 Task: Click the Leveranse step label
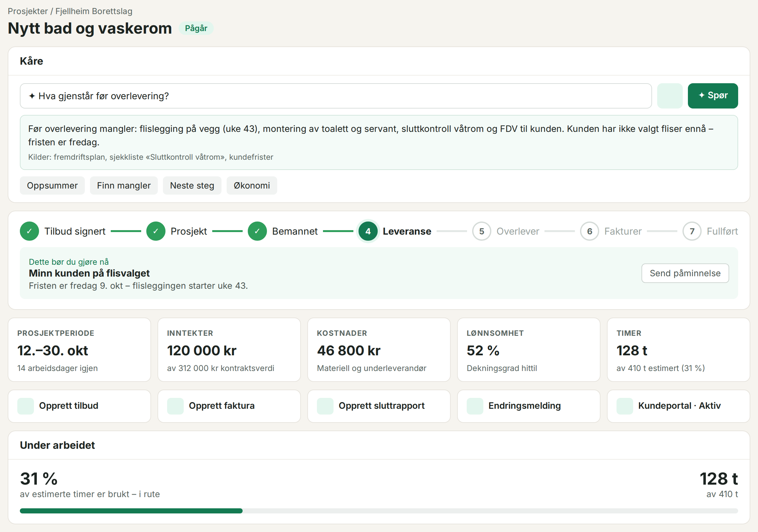pos(407,231)
